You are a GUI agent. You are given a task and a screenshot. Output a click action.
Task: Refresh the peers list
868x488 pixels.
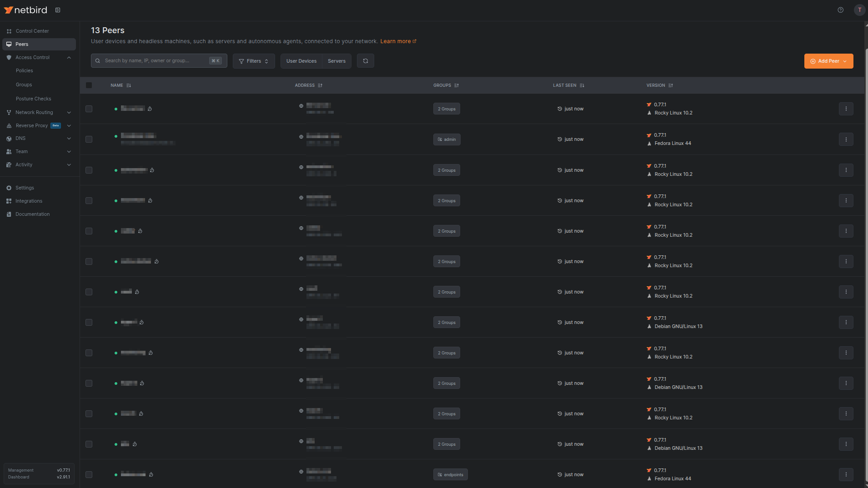366,61
